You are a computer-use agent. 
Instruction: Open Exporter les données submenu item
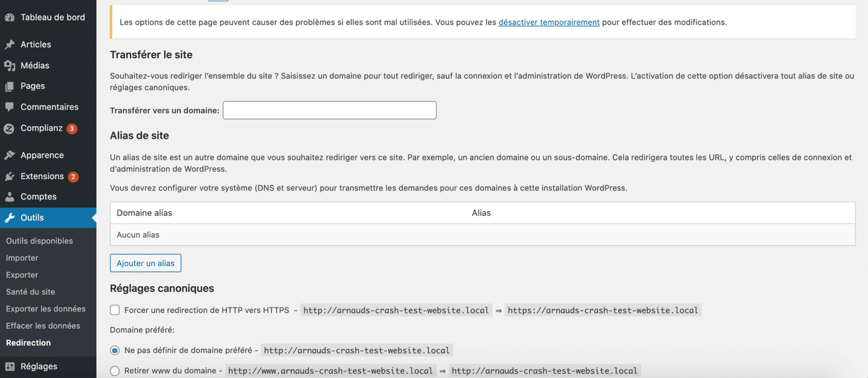[x=46, y=309]
